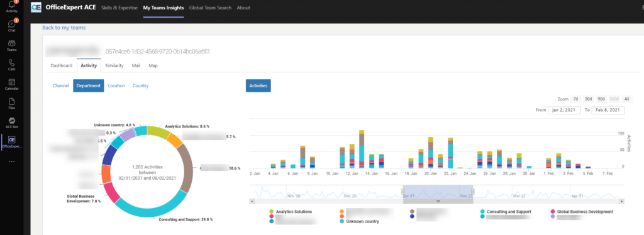The width and height of the screenshot is (644, 235).
Task: Edit the From date field
Action: pos(564,111)
